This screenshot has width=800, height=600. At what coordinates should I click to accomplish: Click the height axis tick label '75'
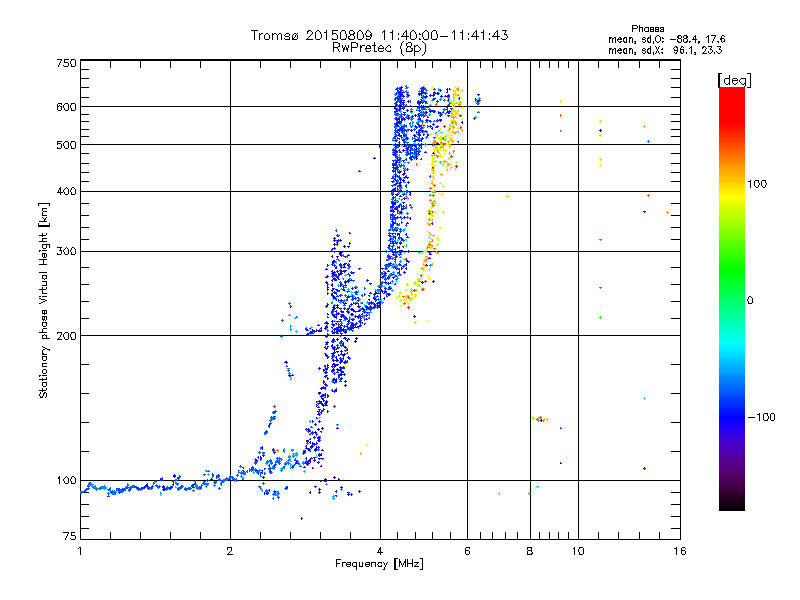pos(70,536)
